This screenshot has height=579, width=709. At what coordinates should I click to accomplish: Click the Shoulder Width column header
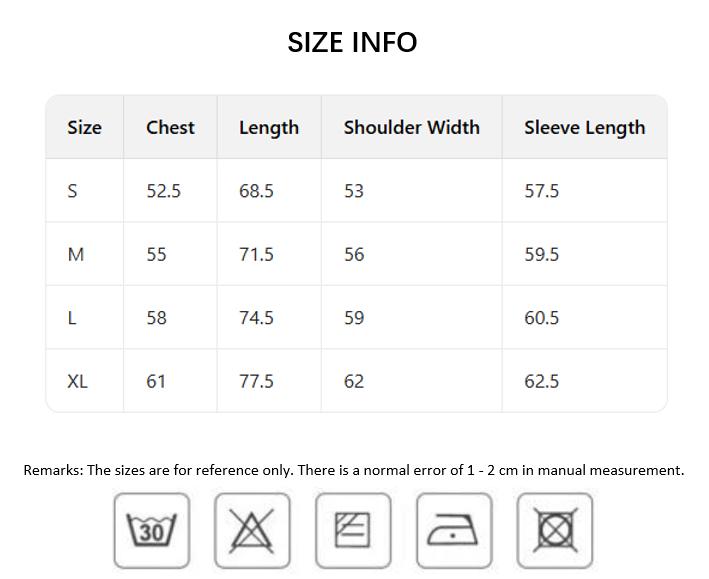(411, 127)
